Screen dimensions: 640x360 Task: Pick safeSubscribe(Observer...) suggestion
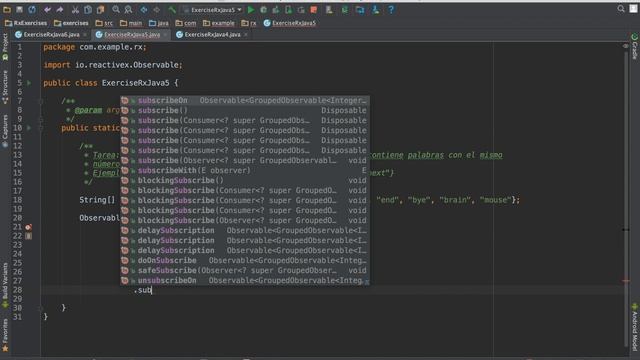click(245, 271)
